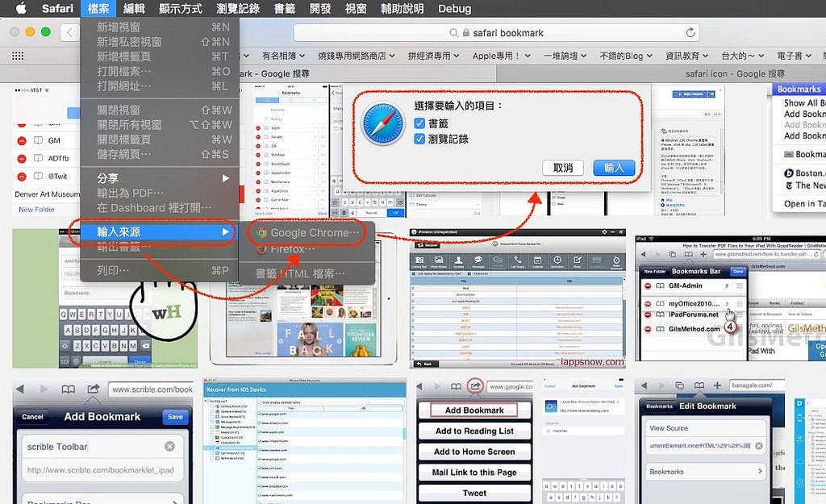
Task: Open the iappsnow.com table thumbnail
Action: point(517,298)
